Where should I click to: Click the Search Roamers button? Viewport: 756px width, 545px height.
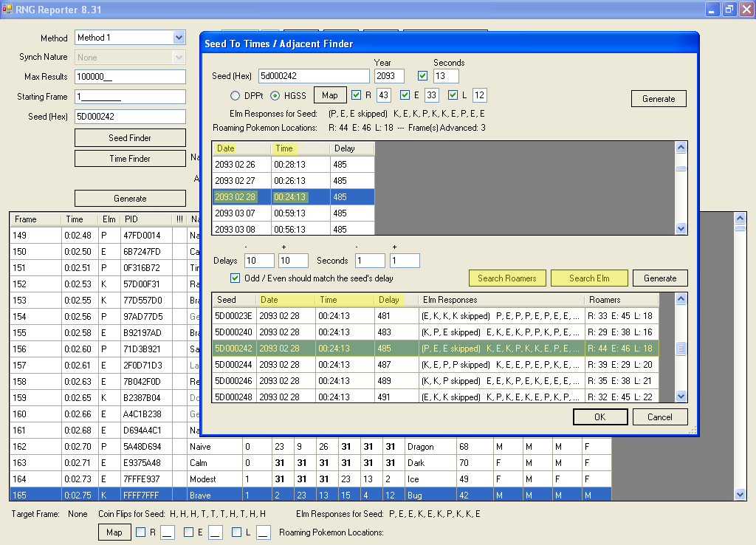(506, 278)
